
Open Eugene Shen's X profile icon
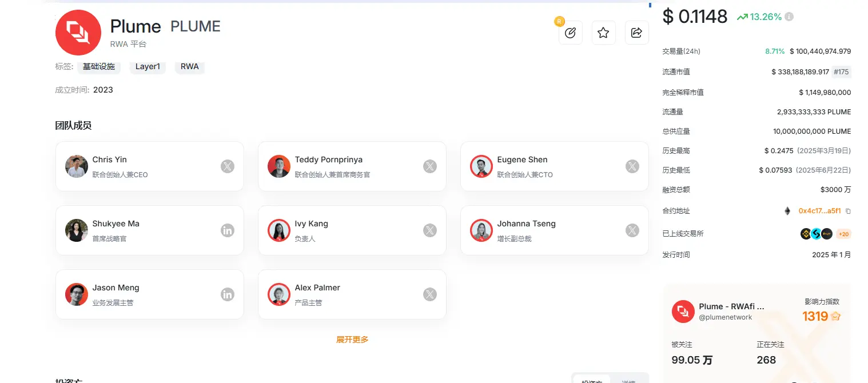point(632,166)
